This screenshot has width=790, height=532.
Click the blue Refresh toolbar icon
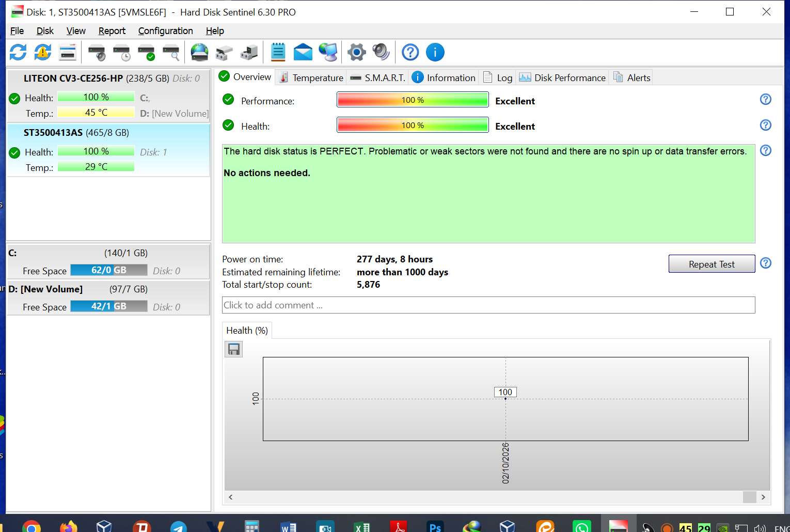point(18,52)
